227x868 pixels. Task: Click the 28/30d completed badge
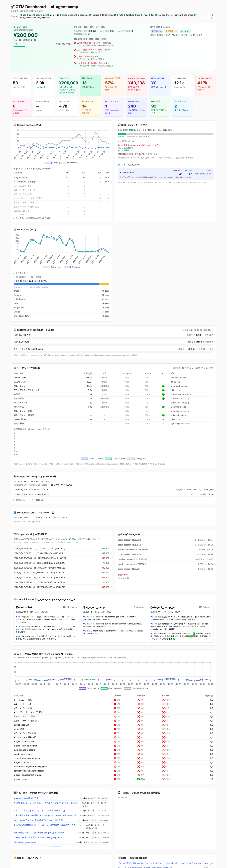(x=186, y=31)
